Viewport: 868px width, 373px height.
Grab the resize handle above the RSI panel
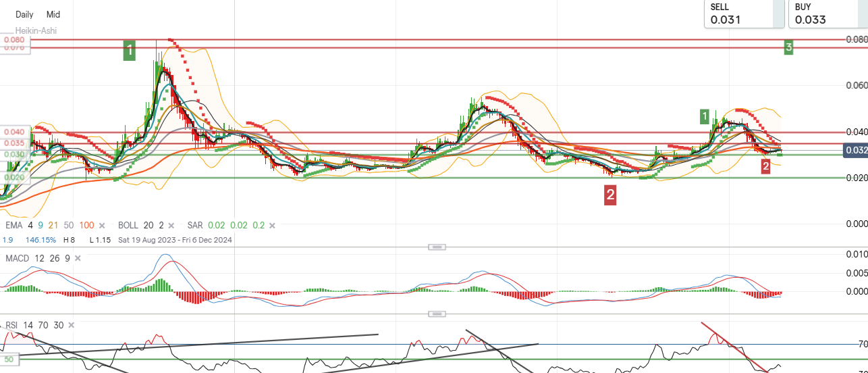pos(437,314)
